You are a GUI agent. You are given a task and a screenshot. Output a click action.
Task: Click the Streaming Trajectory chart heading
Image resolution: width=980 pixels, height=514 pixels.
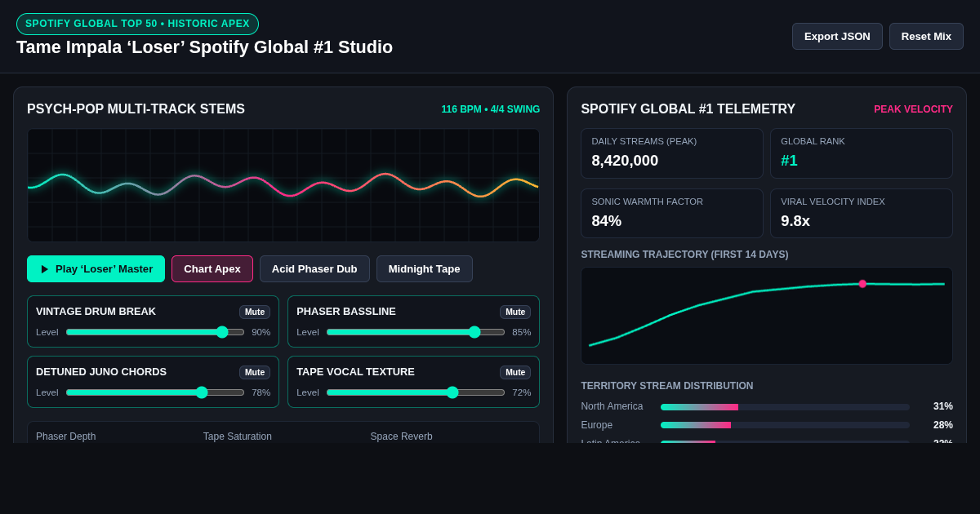[x=684, y=255]
